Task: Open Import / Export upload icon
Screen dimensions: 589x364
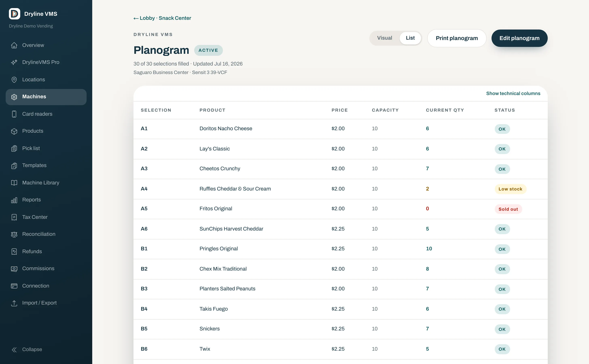Action: (14, 303)
